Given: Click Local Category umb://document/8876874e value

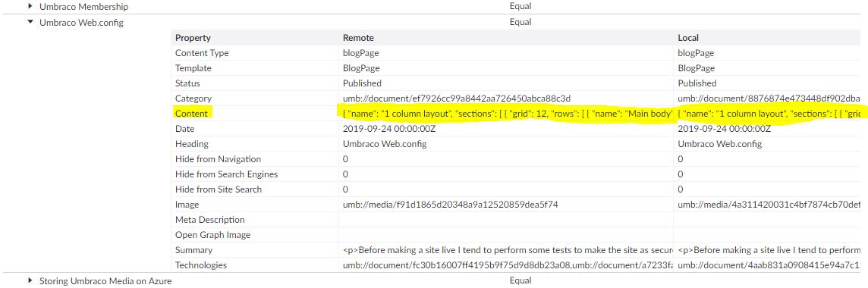Looking at the screenshot, I should coord(769,99).
